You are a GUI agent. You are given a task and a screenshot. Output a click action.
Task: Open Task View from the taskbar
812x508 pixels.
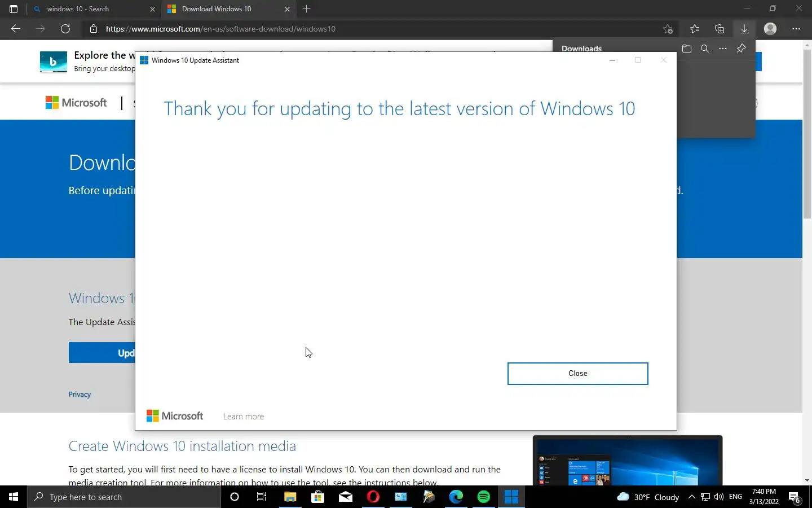(x=262, y=497)
